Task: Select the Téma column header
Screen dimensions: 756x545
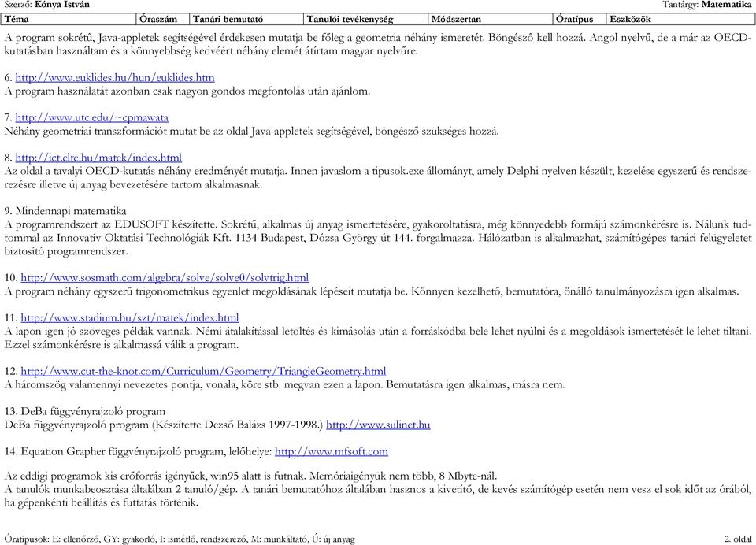Action: tap(69, 19)
